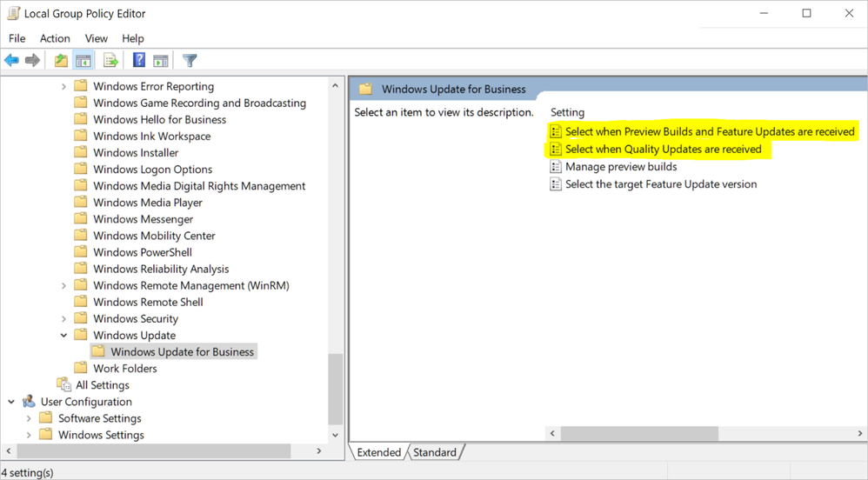This screenshot has width=868, height=480.
Task: Click the tree pane horizontal scroll-left arrow
Action: pyautogui.click(x=9, y=451)
